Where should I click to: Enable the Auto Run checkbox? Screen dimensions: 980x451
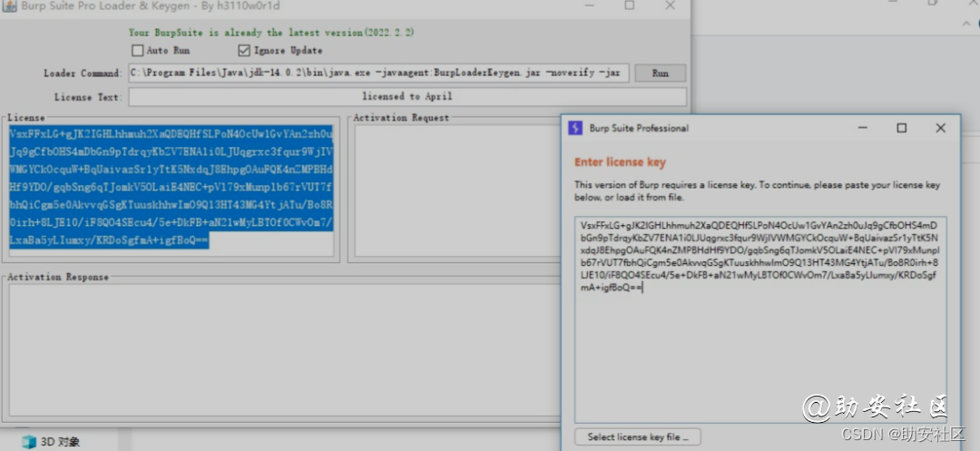click(138, 51)
